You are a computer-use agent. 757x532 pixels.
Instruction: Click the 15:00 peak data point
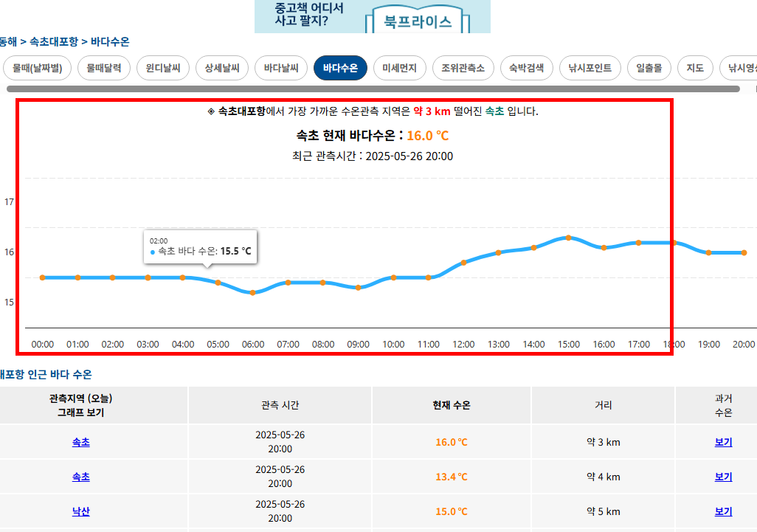tap(568, 238)
